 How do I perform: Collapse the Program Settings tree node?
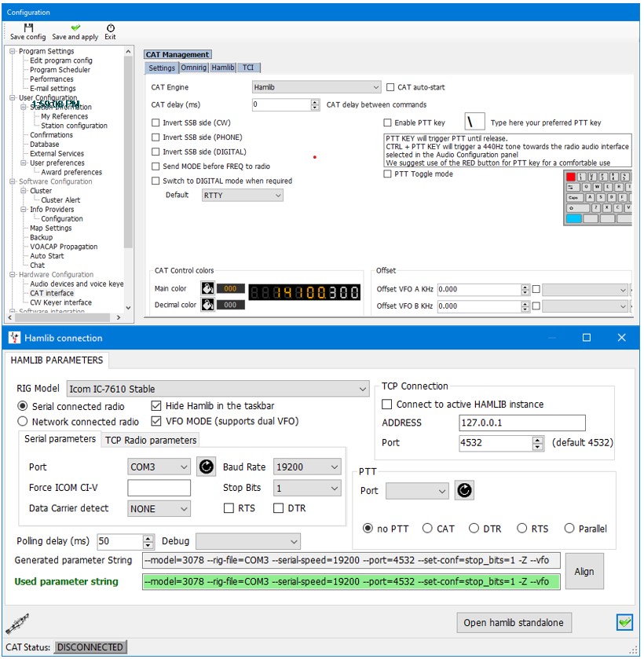(13, 51)
